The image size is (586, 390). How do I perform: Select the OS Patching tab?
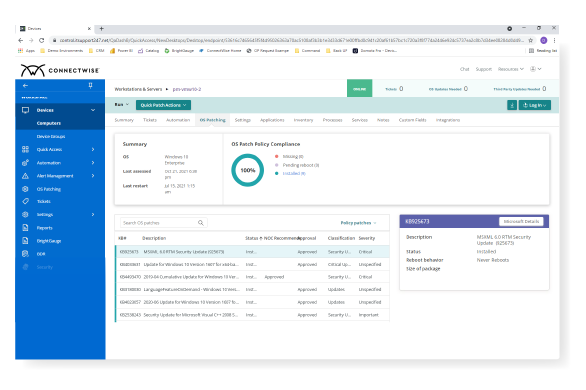click(213, 120)
